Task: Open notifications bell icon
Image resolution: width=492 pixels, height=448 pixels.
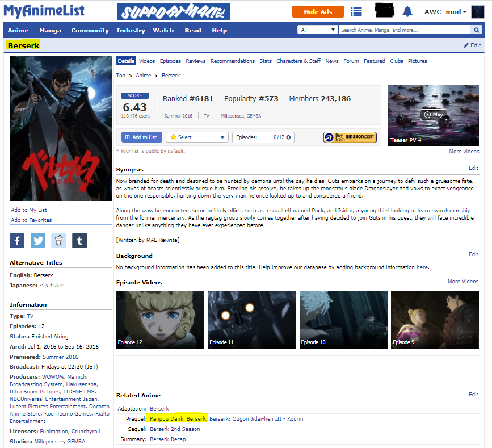Action: coord(407,11)
